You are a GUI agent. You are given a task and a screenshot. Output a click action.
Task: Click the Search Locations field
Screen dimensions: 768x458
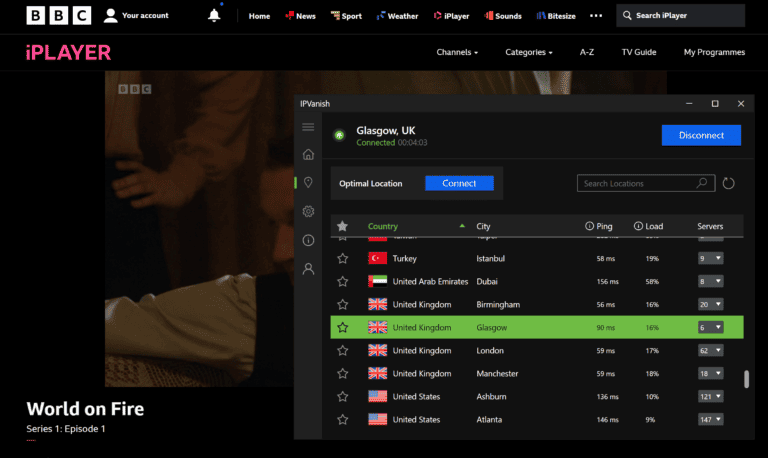tap(646, 183)
